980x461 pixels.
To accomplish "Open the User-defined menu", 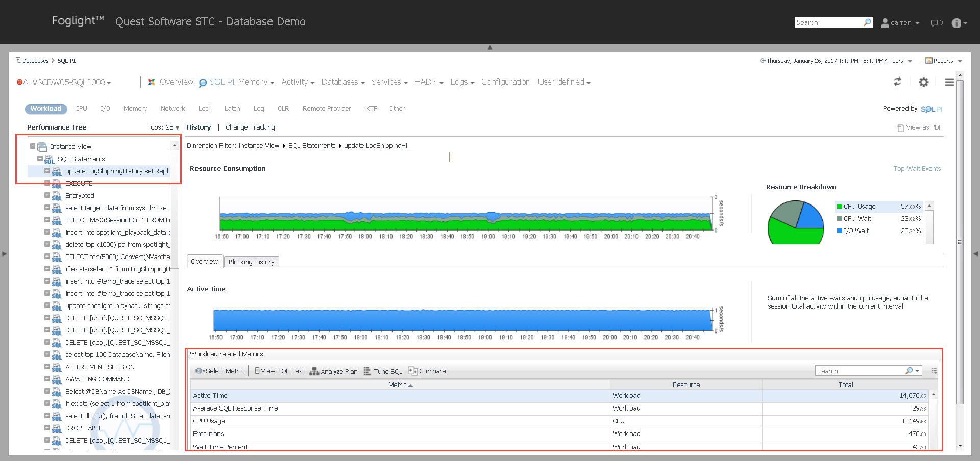I will coord(564,82).
